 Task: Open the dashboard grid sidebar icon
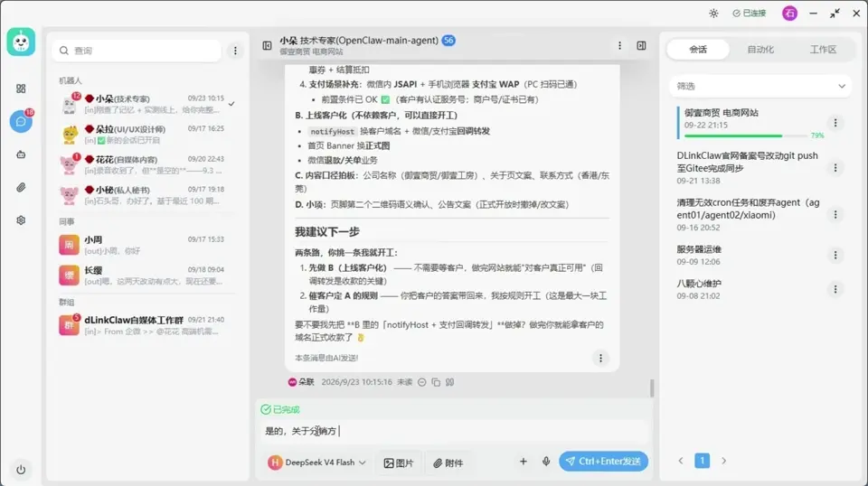(x=21, y=89)
